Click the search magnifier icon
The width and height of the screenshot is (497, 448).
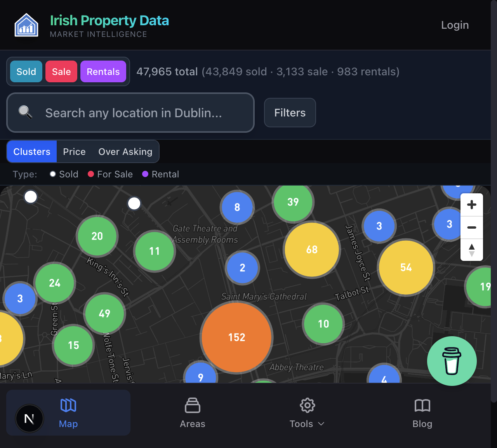(26, 113)
